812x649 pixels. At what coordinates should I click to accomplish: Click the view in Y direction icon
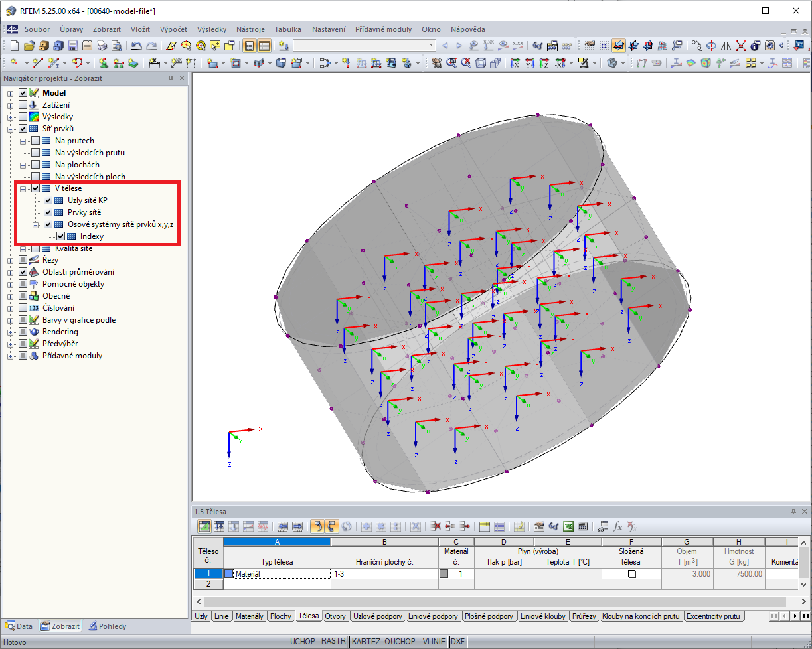point(530,63)
